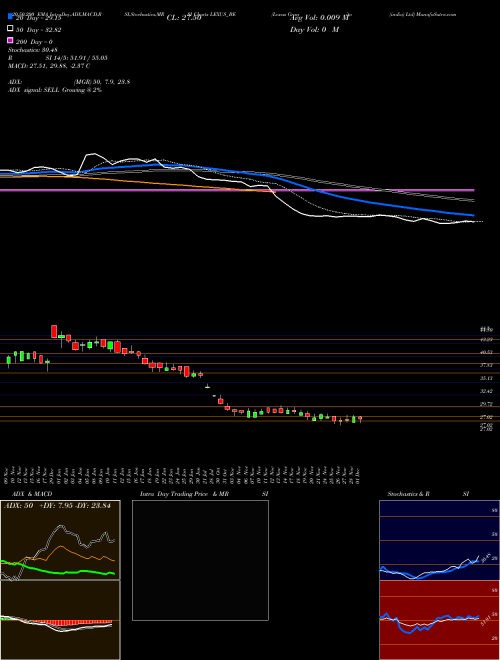Image resolution: width=500 pixels, height=660 pixels.
Task: Click the 'Day Vol: 0 M' label
Action: pyautogui.click(x=314, y=30)
